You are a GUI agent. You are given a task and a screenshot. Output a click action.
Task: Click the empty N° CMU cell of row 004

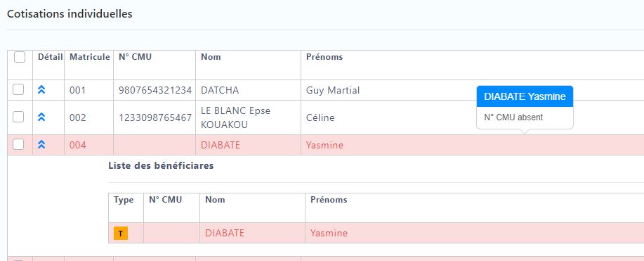click(155, 145)
